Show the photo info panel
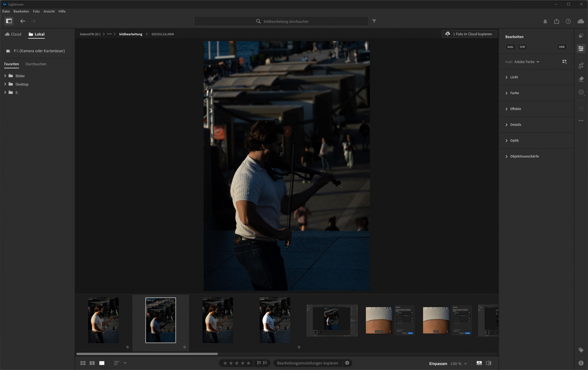The width and height of the screenshot is (588, 370). [x=581, y=363]
